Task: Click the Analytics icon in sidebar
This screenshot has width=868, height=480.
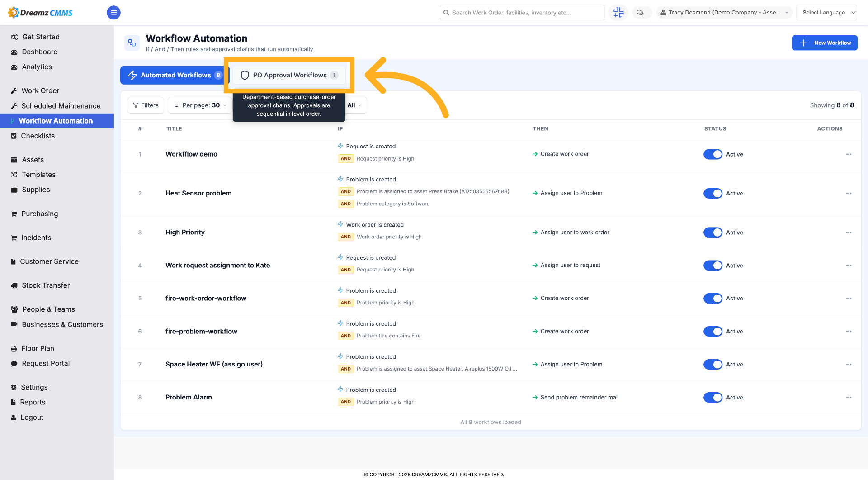Action: 14,67
